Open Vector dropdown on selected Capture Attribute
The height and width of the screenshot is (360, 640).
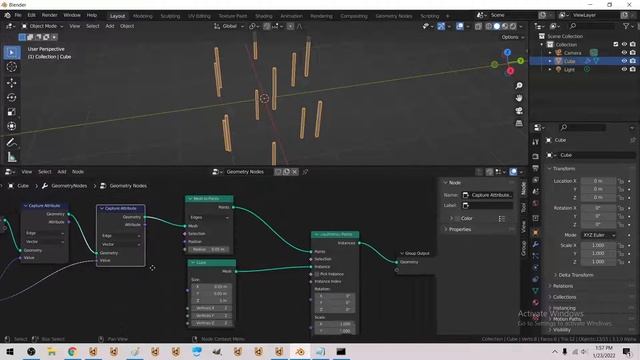(121, 244)
